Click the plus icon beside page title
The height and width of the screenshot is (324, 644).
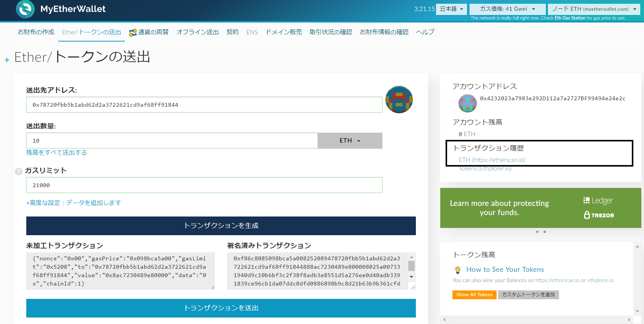[7, 60]
